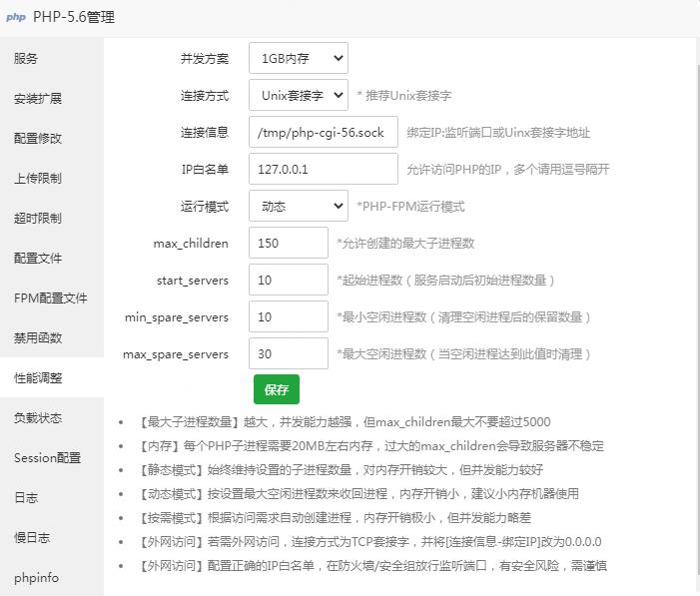Focus the max_spare_servers input field
This screenshot has width=700, height=596.
(289, 353)
